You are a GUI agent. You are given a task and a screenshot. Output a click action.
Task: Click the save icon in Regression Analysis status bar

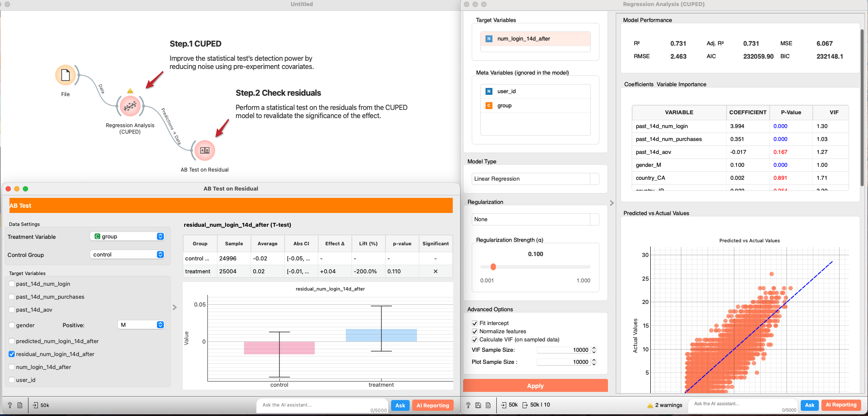478,405
